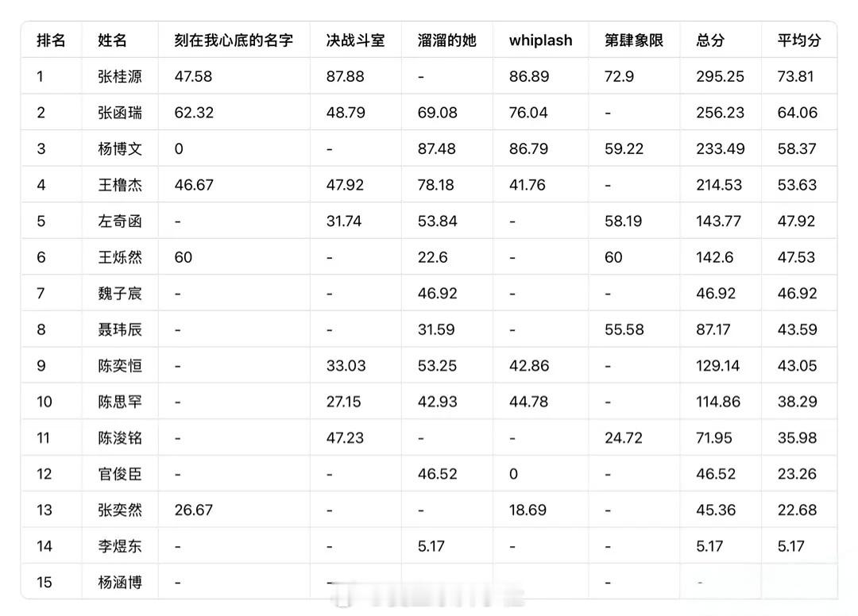Select the name 左奇函
The image size is (858, 616).
click(x=120, y=221)
